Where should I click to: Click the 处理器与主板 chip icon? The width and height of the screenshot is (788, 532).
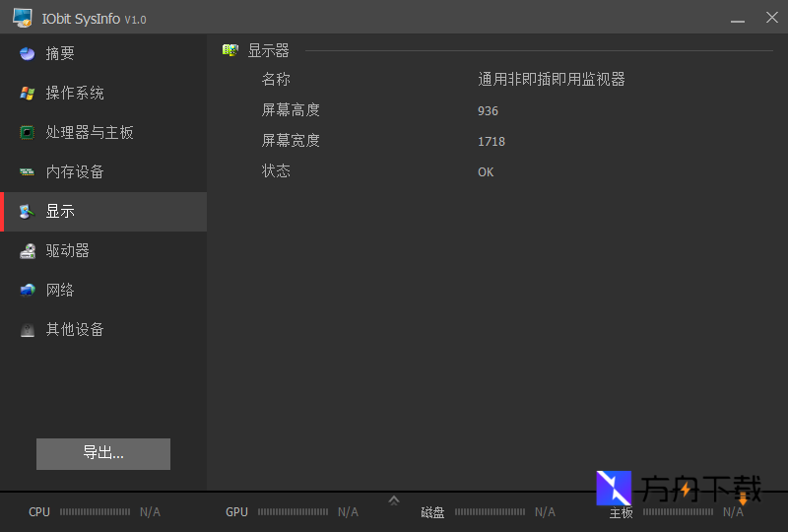pyautogui.click(x=28, y=132)
